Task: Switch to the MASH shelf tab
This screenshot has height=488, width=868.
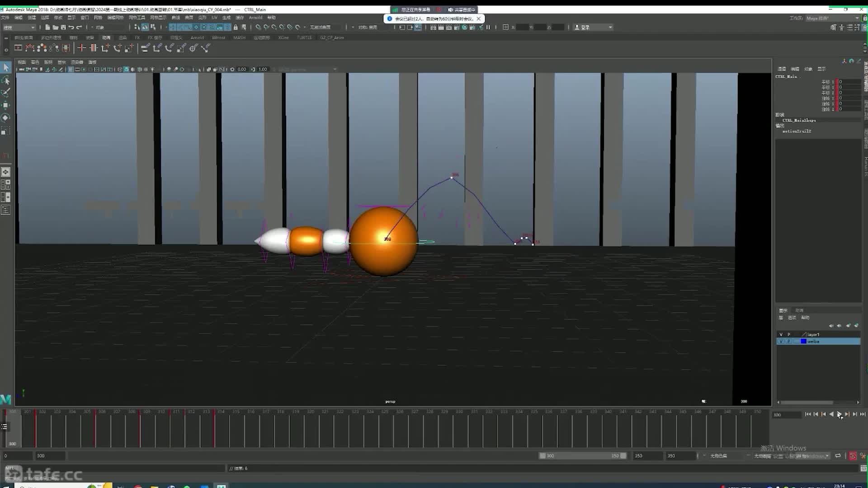Action: (240, 38)
